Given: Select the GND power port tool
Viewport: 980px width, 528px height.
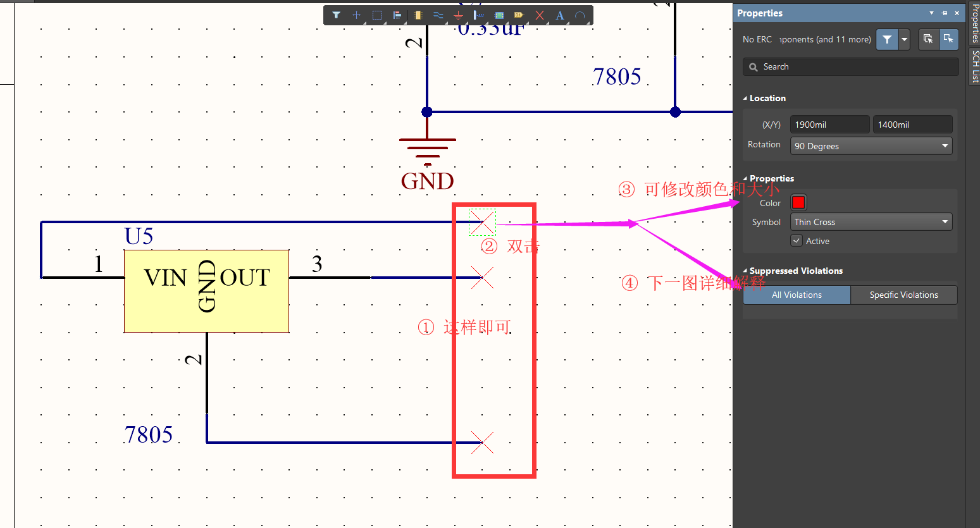Looking at the screenshot, I should pos(458,15).
